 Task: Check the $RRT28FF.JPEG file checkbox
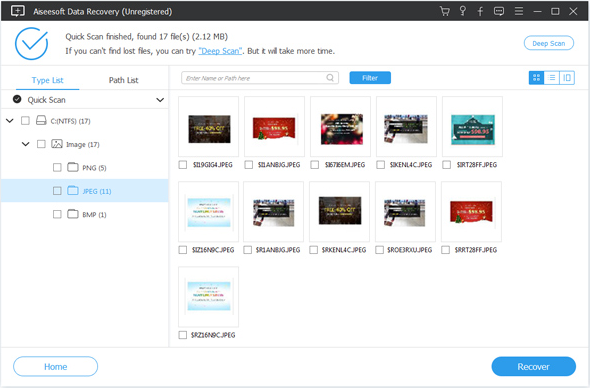pyautogui.click(x=446, y=250)
